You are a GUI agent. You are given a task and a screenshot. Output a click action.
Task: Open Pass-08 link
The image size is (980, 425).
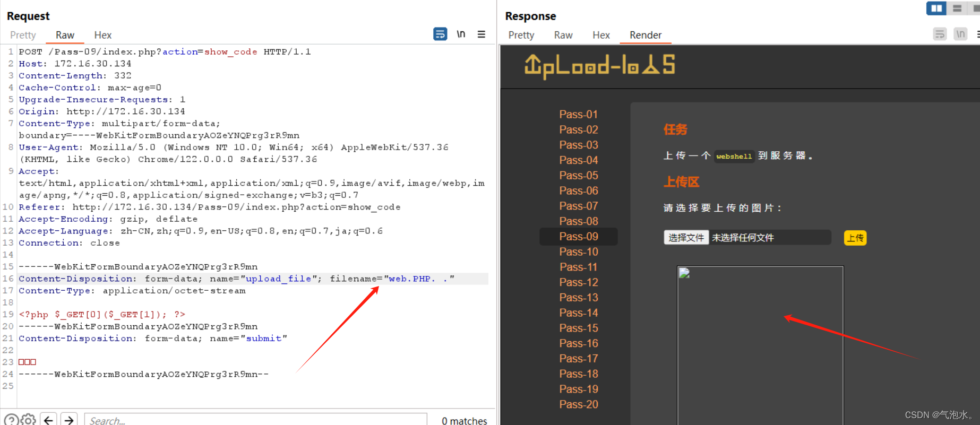[578, 221]
